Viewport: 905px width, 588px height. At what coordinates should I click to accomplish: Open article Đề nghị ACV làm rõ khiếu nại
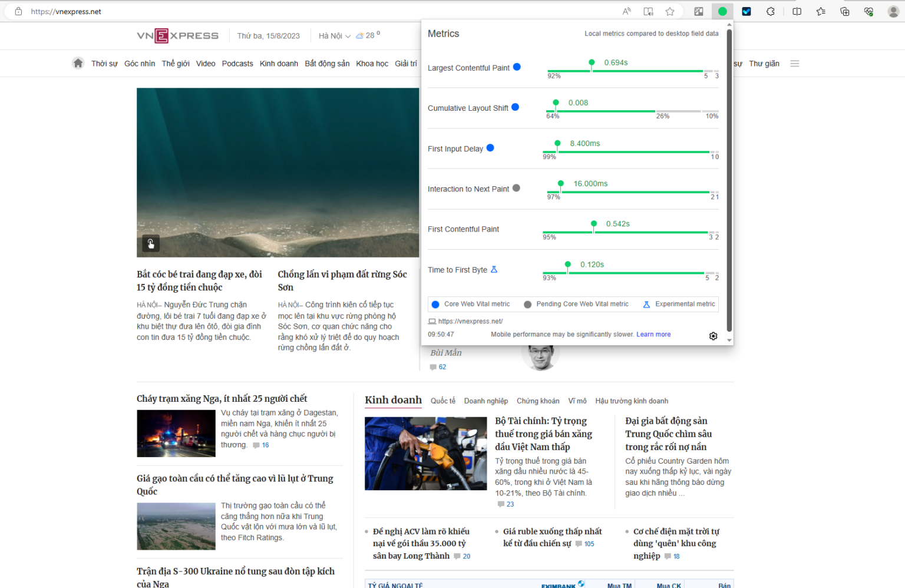coord(421,543)
